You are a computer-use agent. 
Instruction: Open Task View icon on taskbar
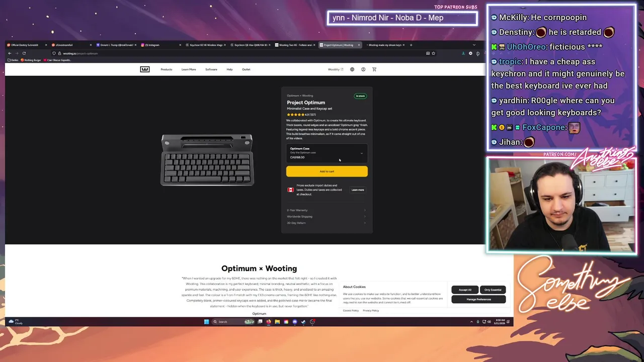coord(260,322)
